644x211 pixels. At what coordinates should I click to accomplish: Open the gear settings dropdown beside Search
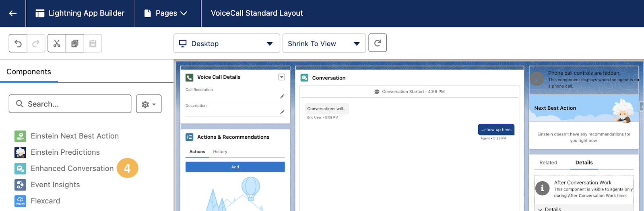pos(149,104)
